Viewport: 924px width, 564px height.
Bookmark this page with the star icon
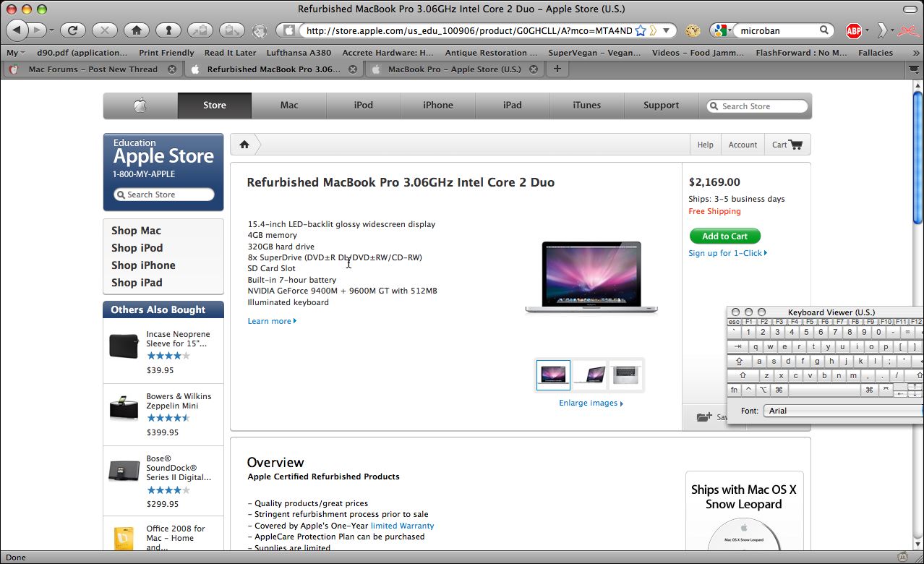click(x=641, y=30)
